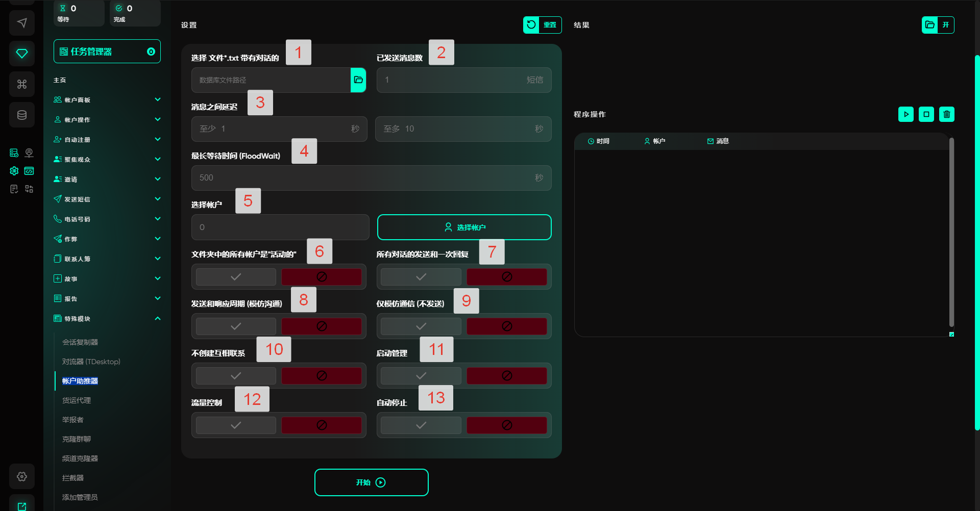980x511 pixels.
Task: Open the database icon in left sidebar
Action: pos(22,115)
